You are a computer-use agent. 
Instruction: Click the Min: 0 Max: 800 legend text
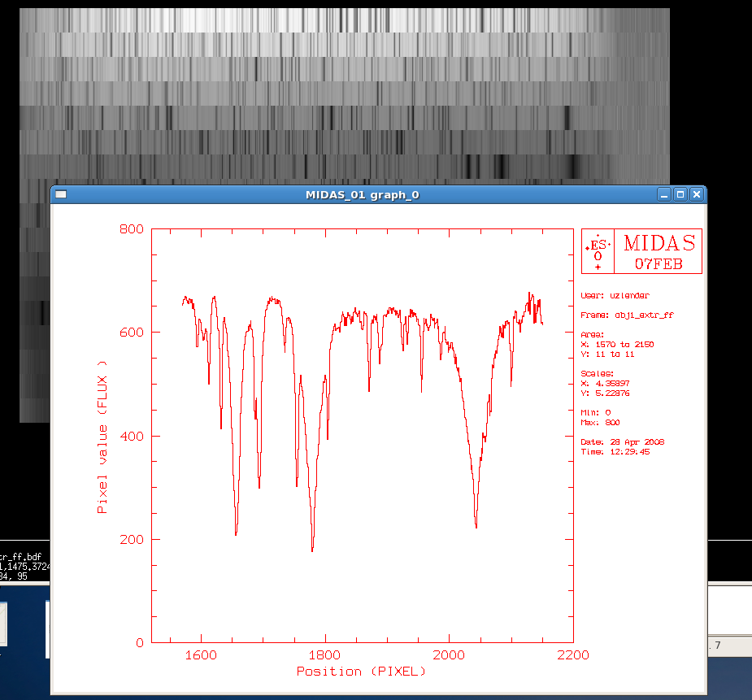[x=598, y=417]
